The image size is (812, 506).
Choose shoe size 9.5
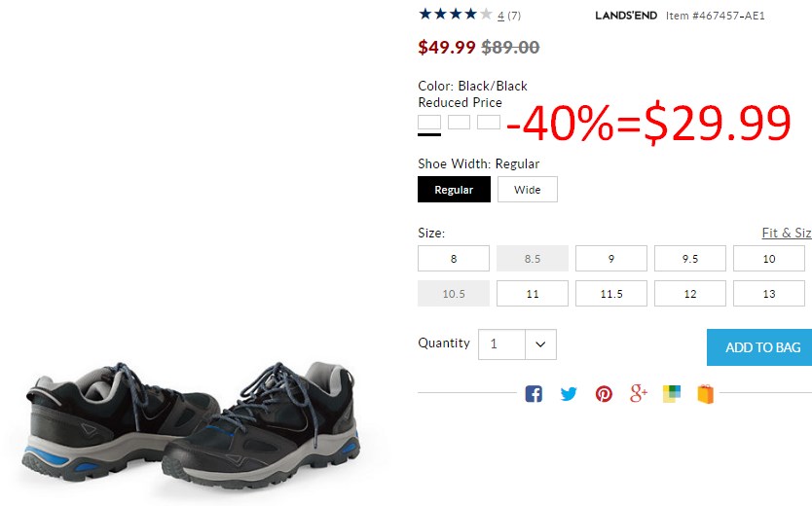pos(690,259)
